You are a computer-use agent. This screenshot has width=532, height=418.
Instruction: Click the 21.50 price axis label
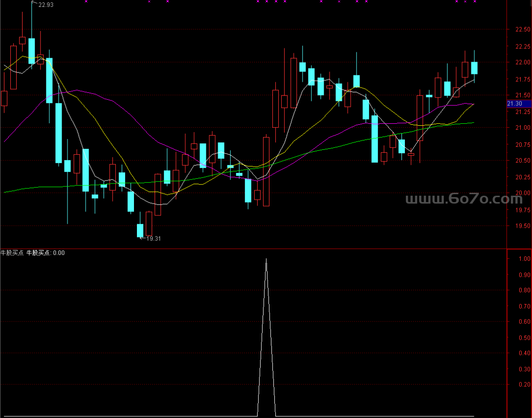tap(523, 95)
